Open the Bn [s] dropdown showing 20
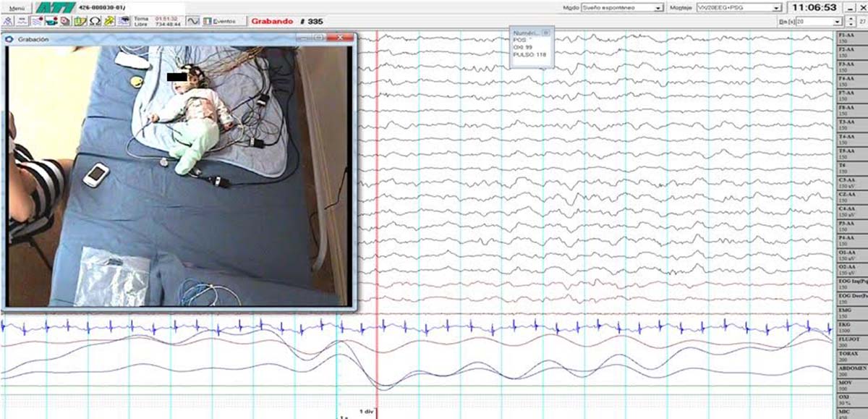Image resolution: width=868 pixels, height=419 pixels. pos(819,22)
